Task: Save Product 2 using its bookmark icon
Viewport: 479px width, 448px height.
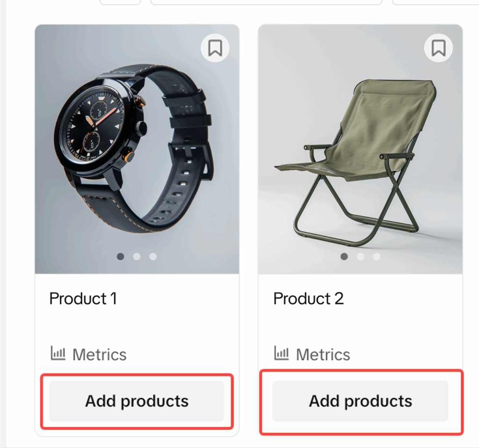Action: (x=438, y=48)
